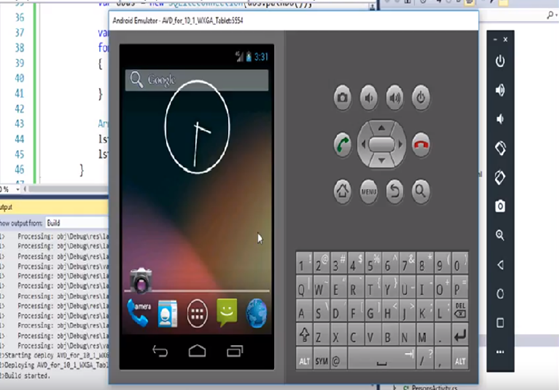Click the emulator camera hardware button

pos(342,97)
